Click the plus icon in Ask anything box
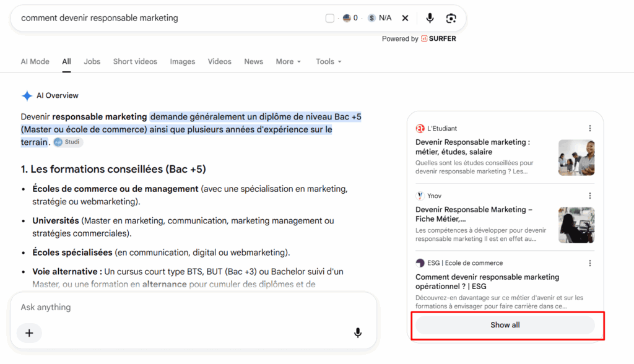Viewport: 634px width, 364px height. (29, 333)
